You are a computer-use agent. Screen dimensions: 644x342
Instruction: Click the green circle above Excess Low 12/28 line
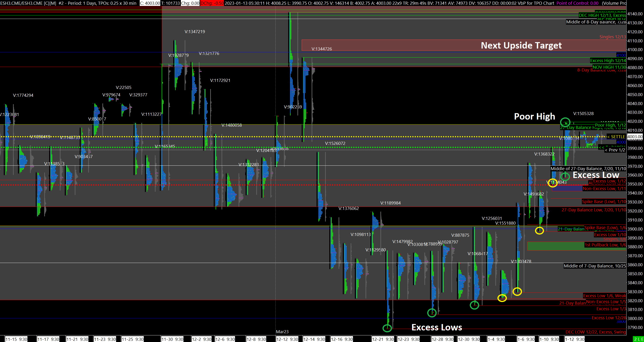click(432, 313)
